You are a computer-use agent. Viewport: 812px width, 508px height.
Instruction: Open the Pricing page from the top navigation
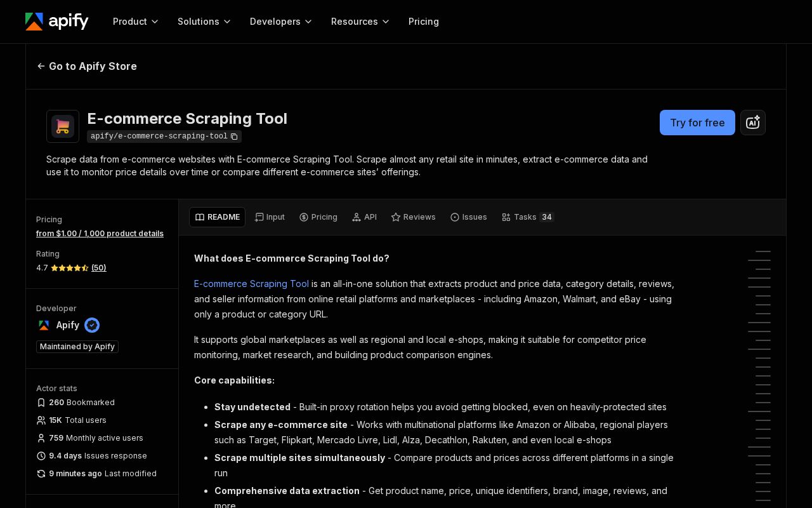[424, 22]
